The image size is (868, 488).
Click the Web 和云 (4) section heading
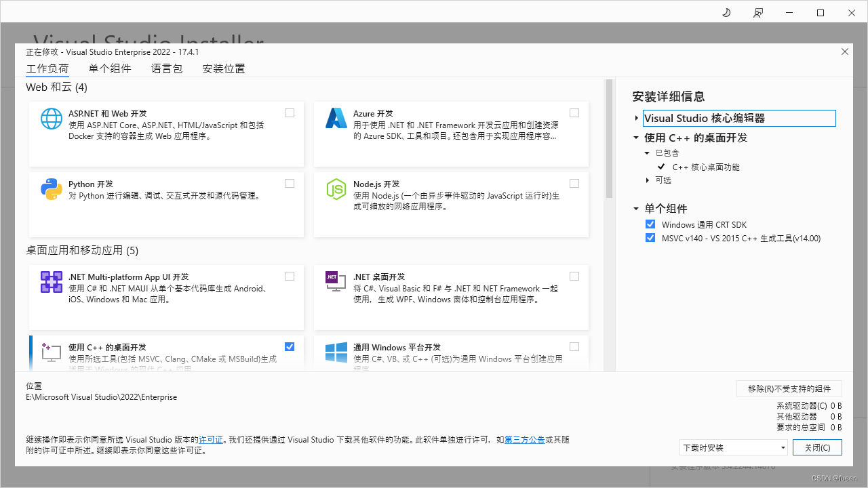point(56,87)
